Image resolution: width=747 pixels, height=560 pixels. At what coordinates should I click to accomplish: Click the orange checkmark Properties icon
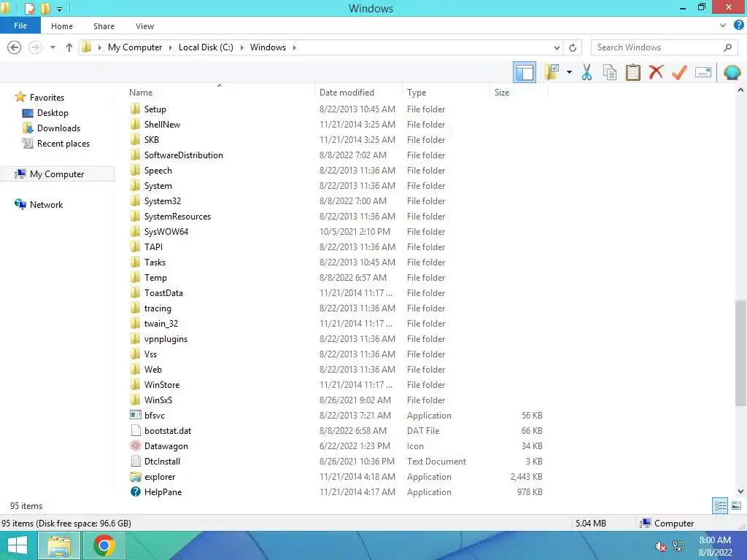(679, 72)
